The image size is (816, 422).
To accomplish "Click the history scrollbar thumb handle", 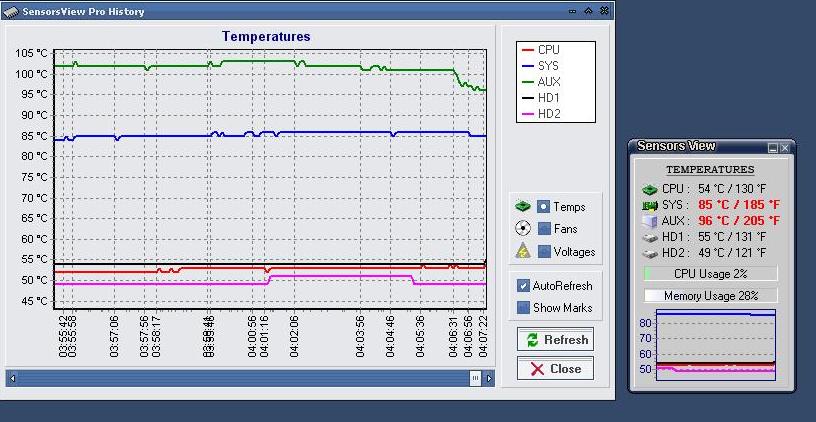I will coord(475,378).
